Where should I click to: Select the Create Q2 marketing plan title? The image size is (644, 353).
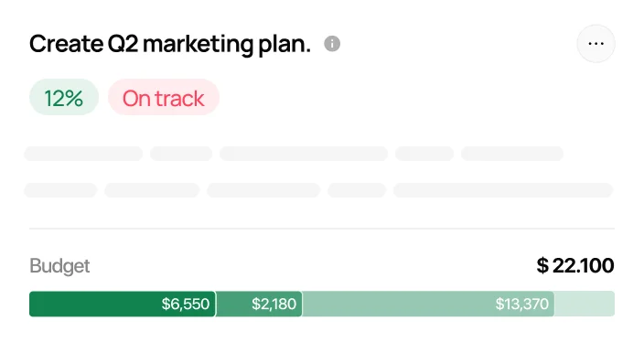170,44
